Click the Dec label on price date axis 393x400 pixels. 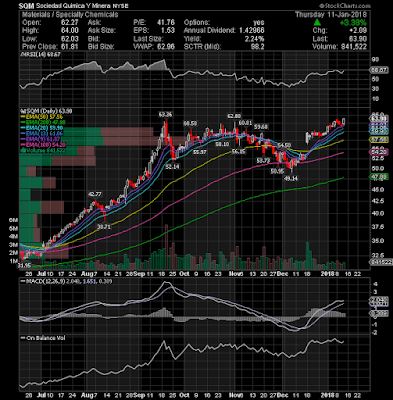tap(283, 274)
